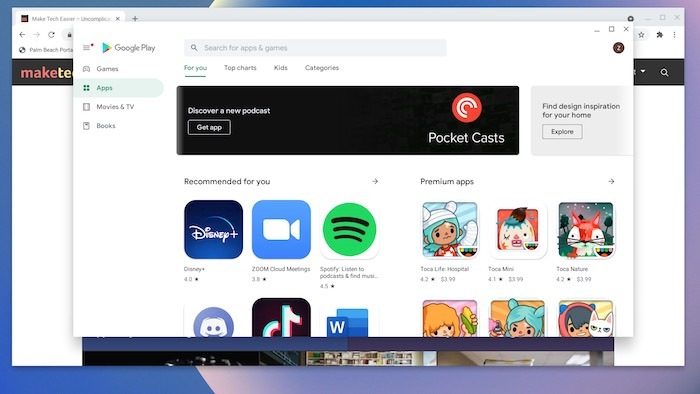Open the Toca app with white cat
This screenshot has height=394, width=700.
[586, 318]
